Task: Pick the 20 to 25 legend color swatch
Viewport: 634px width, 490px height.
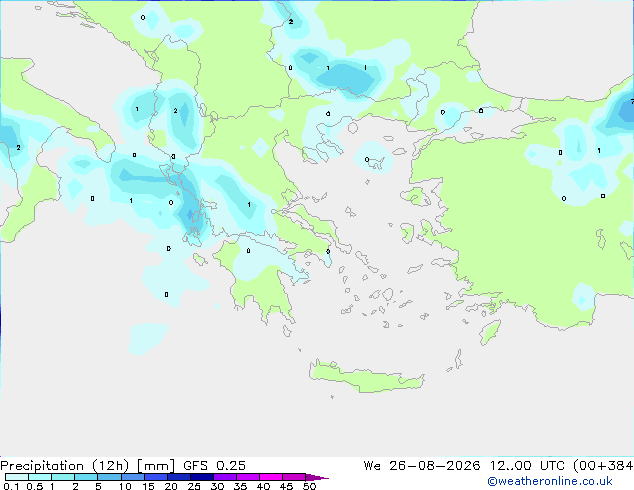Action: tap(178, 477)
